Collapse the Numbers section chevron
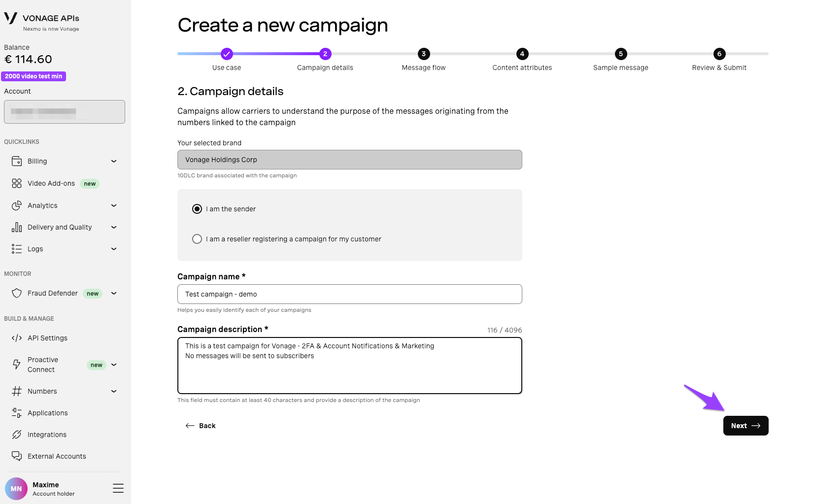The width and height of the screenshot is (813, 504). click(114, 391)
